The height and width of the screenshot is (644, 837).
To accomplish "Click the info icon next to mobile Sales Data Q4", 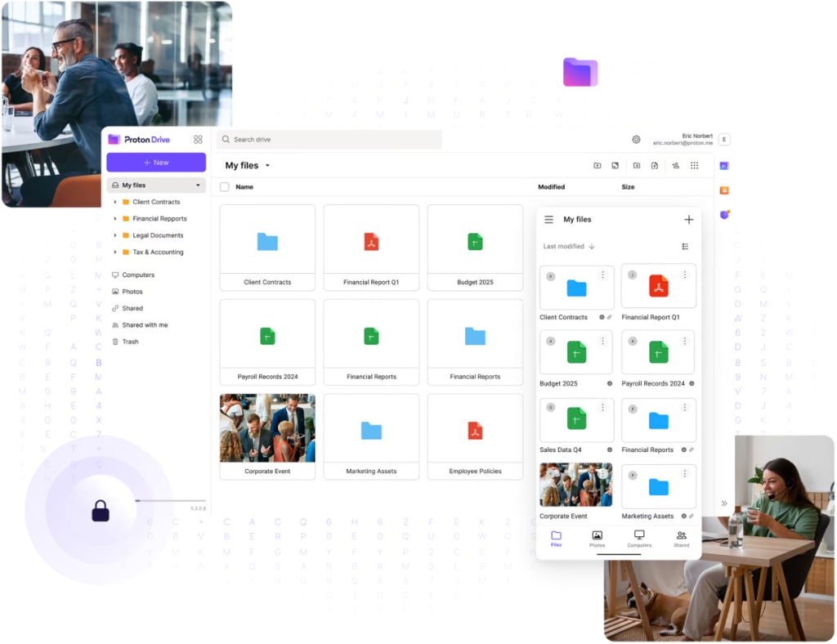I will click(610, 449).
